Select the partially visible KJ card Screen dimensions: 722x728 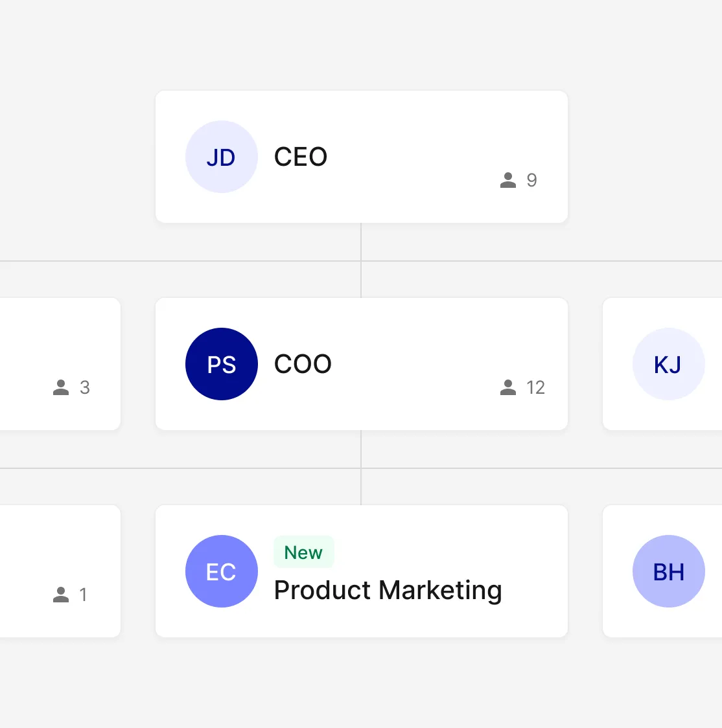[661, 408]
